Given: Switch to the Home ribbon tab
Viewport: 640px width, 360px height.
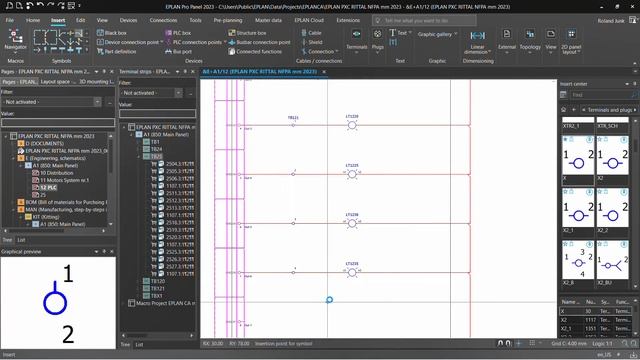Looking at the screenshot, I should [x=33, y=20].
